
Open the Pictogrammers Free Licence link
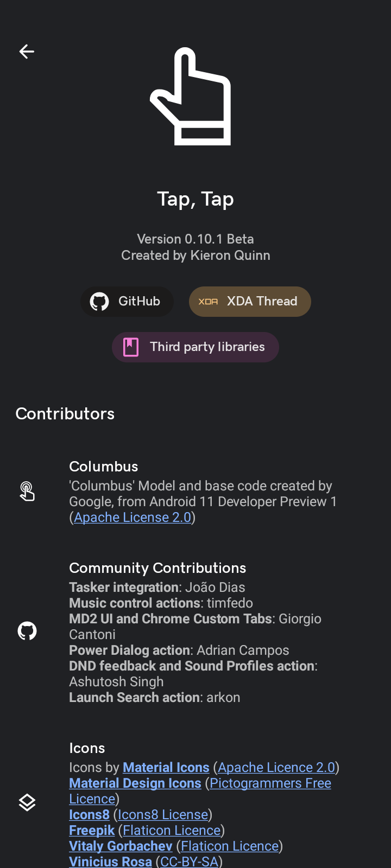[x=269, y=783]
